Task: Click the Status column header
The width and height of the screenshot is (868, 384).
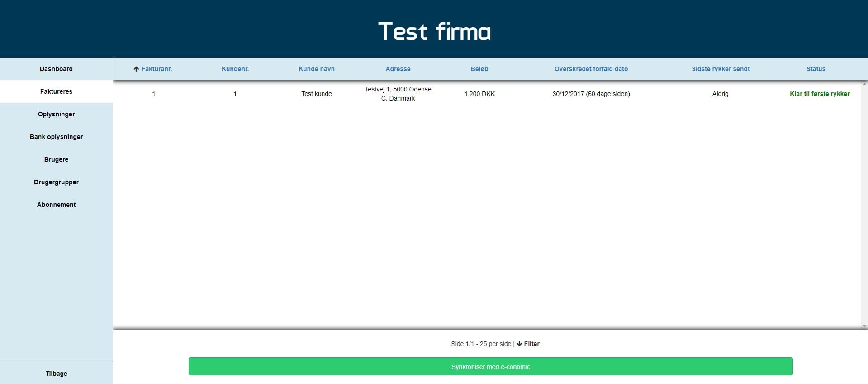Action: pos(816,69)
